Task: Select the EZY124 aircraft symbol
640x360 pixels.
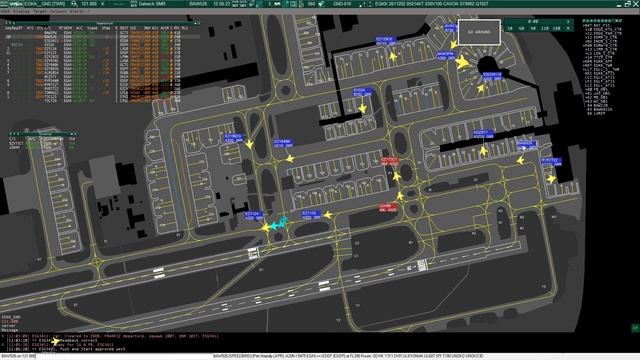Action: click(x=266, y=227)
